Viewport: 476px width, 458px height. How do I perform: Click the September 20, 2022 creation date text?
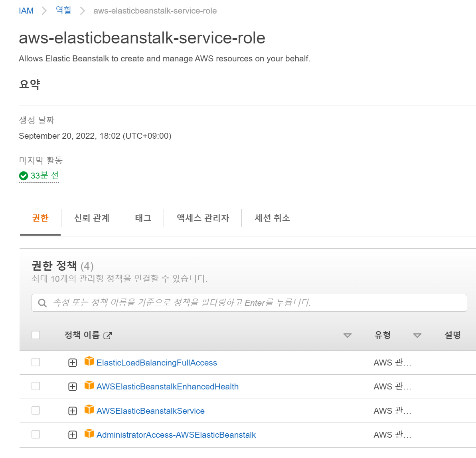click(x=95, y=136)
